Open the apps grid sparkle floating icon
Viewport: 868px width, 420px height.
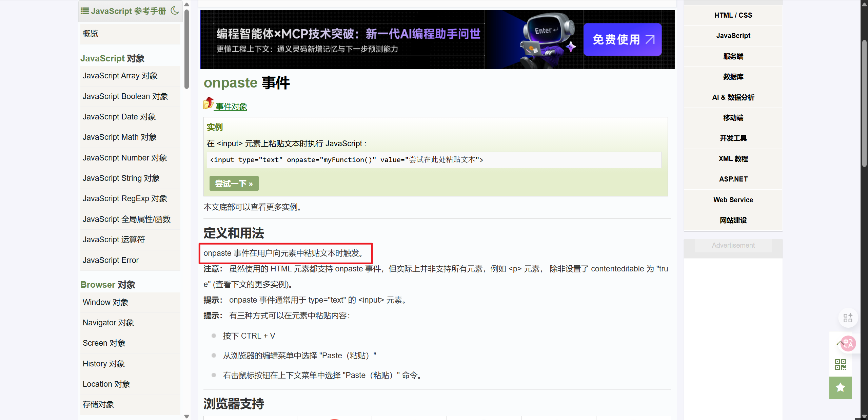point(848,318)
